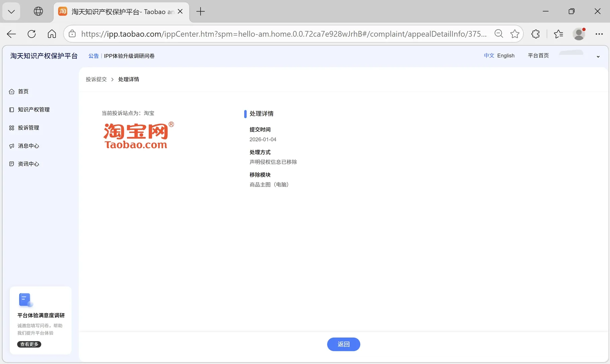The height and width of the screenshot is (364, 610).
Task: Bookmark this page with the star icon
Action: tap(515, 34)
